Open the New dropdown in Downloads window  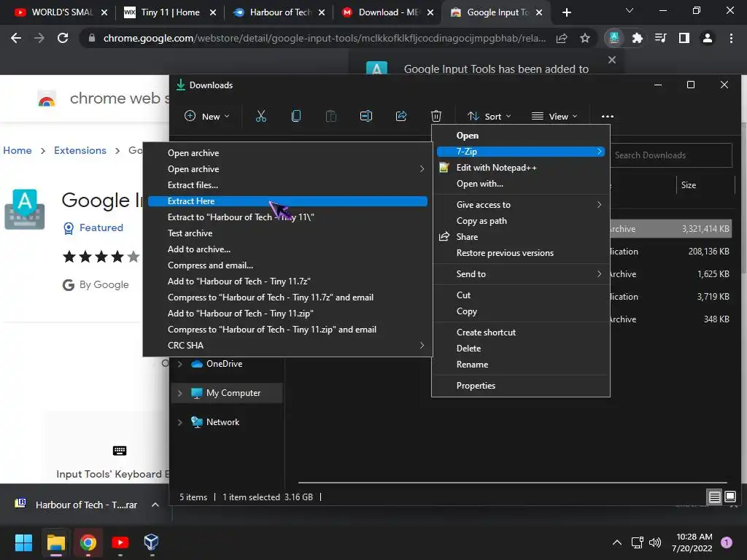(x=206, y=116)
